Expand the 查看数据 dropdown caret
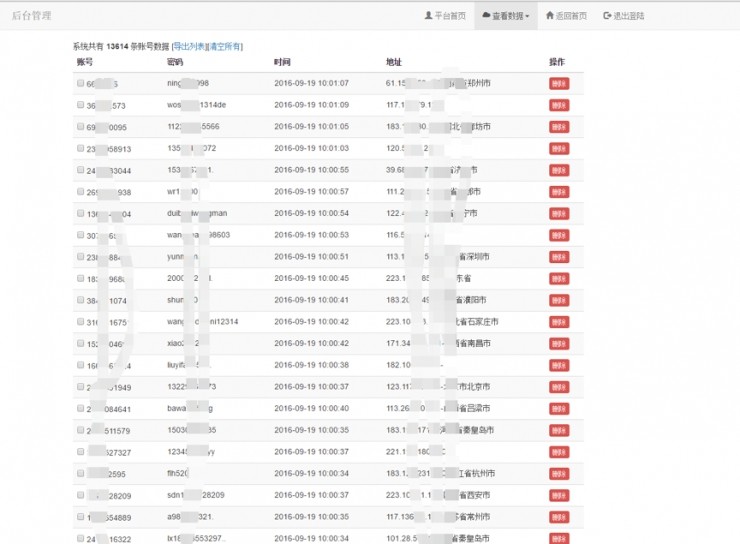740x544 pixels. tap(526, 17)
